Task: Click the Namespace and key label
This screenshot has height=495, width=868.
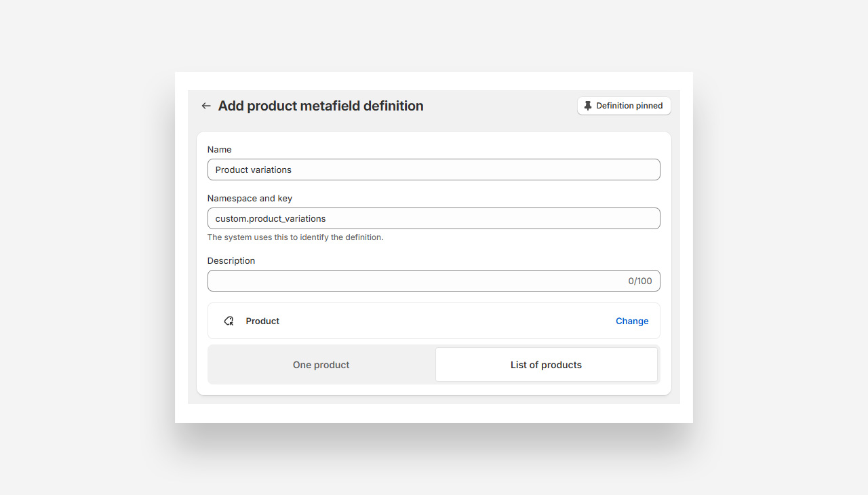Action: pyautogui.click(x=250, y=198)
